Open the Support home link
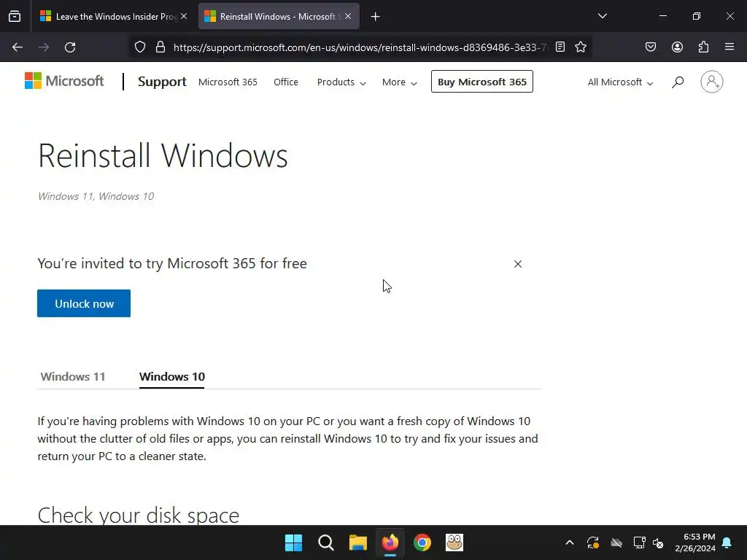The width and height of the screenshot is (747, 560). click(x=162, y=82)
